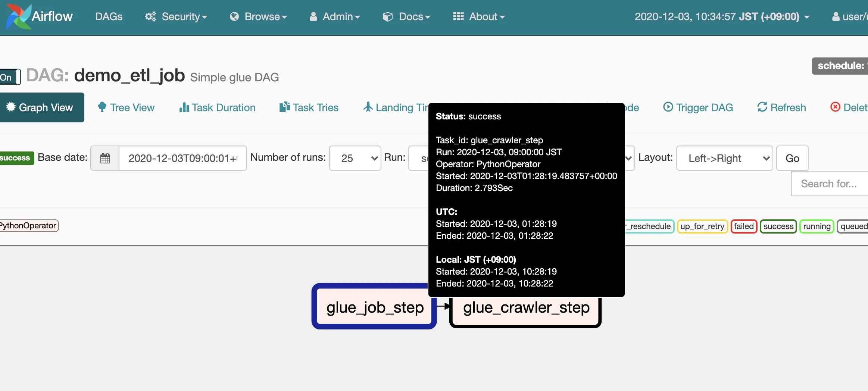Open the base date calendar picker
Viewport: 868px width, 391px height.
pyautogui.click(x=105, y=158)
